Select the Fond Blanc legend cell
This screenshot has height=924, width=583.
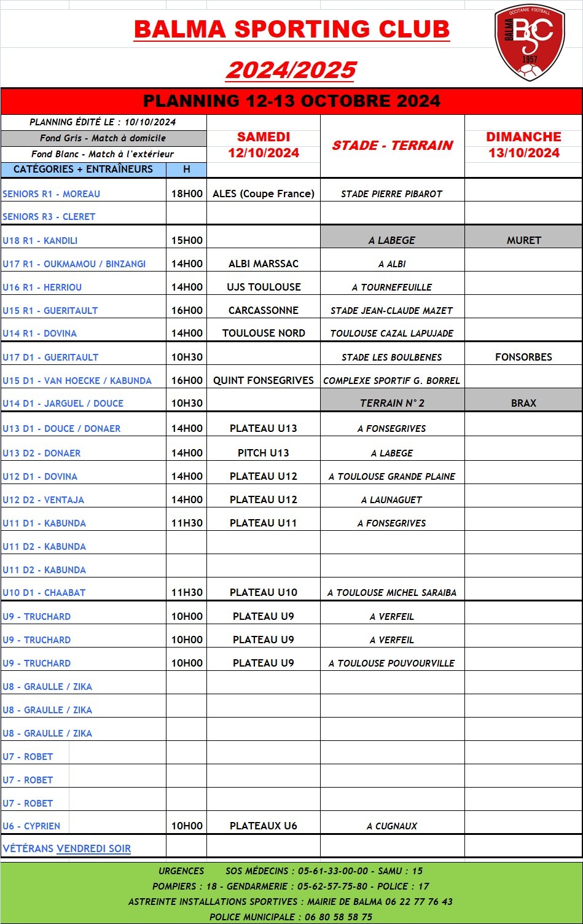click(x=103, y=154)
